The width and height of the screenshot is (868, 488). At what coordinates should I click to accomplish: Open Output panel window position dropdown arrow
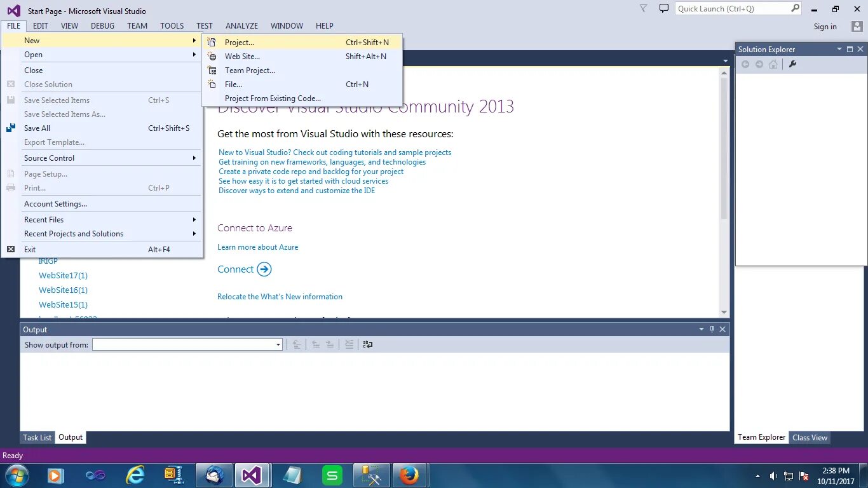(702, 329)
